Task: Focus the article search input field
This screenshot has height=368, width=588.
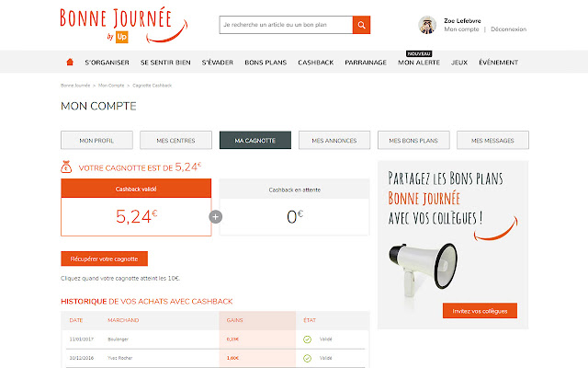Action: [x=286, y=25]
